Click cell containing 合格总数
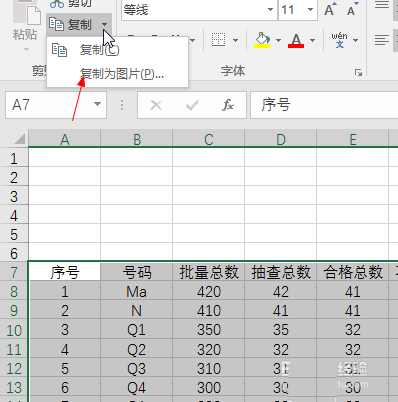398x402 pixels. coord(353,272)
